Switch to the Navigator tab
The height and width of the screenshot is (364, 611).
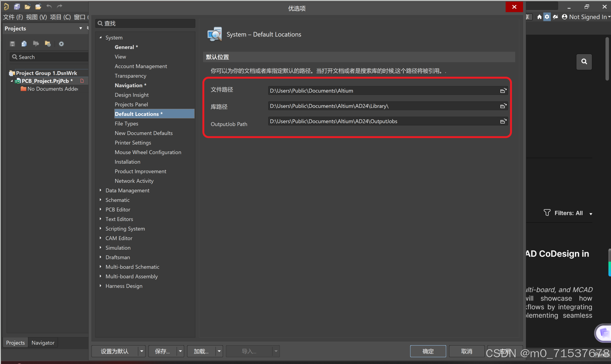pos(43,343)
